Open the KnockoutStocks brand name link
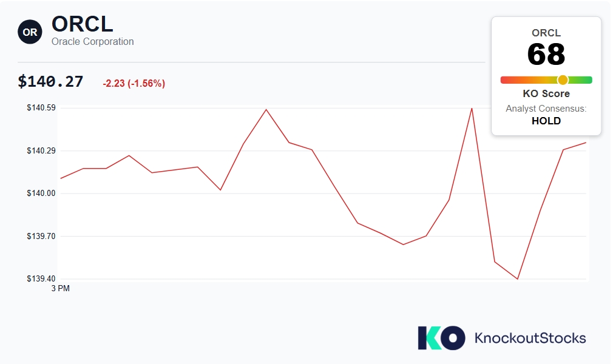 (530, 338)
